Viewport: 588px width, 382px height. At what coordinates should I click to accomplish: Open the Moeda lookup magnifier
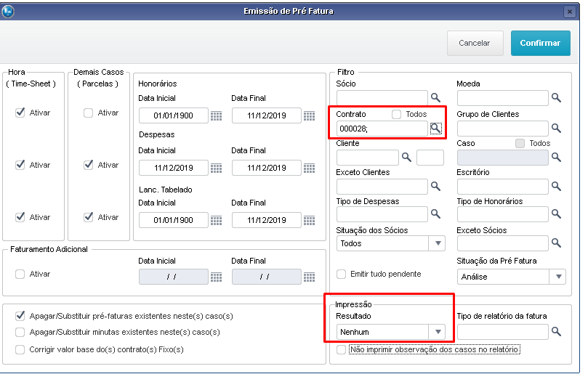click(x=556, y=98)
